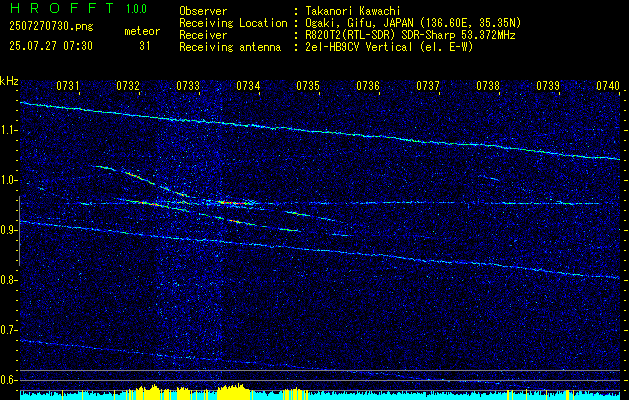Viewport: 629px width, 400px height.
Task: Click location Ogaki, Gifu, JAPAN text
Action: [x=412, y=23]
